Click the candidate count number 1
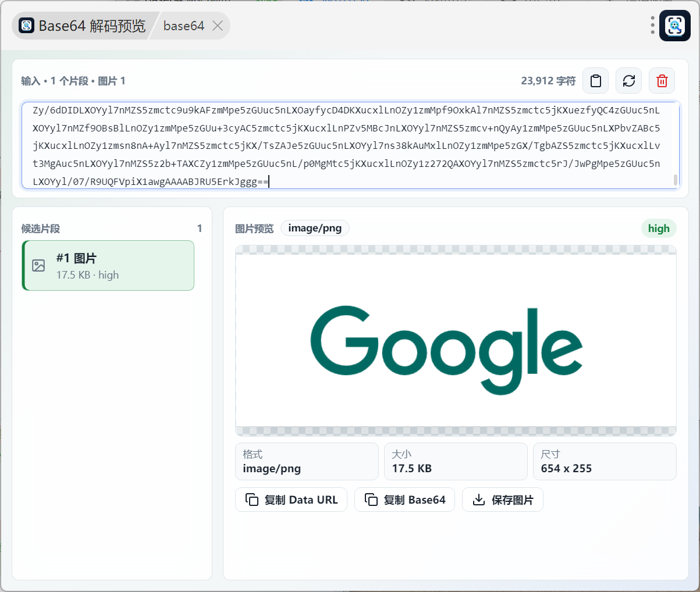The height and width of the screenshot is (592, 700). 200,229
